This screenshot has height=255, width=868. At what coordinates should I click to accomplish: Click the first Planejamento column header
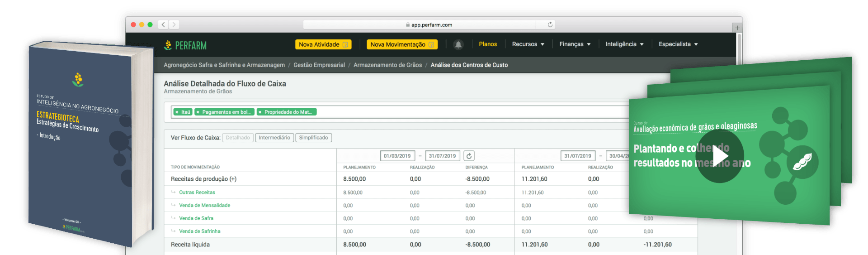coord(359,167)
